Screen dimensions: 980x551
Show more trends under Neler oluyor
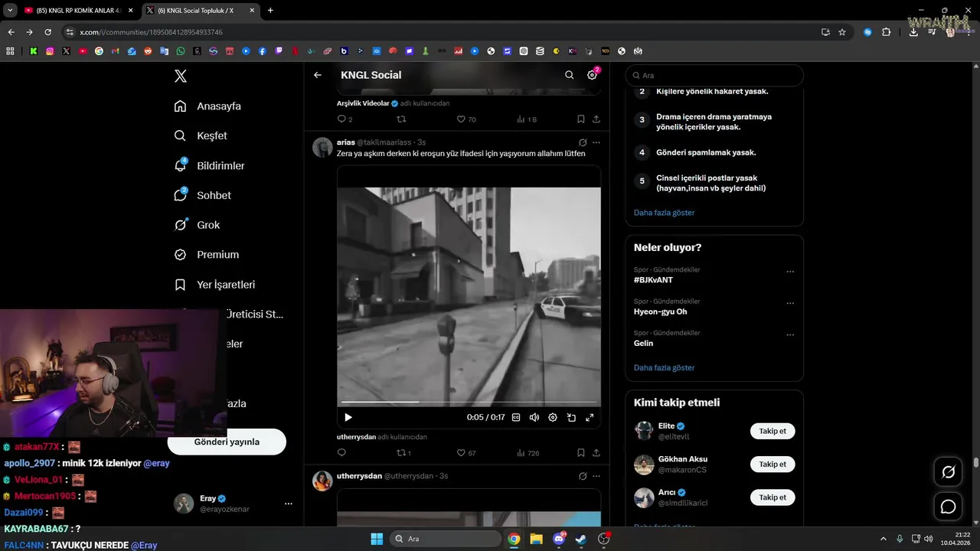(664, 368)
